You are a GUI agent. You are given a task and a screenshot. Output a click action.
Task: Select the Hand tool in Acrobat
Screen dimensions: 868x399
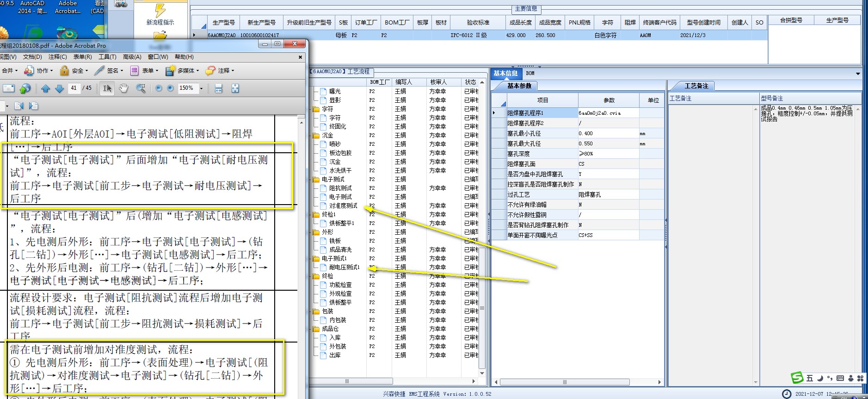point(123,88)
